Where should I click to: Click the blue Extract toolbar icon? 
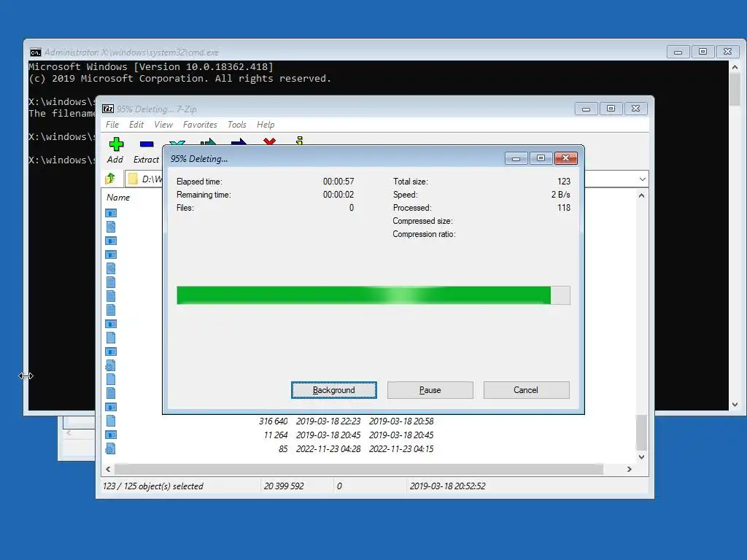click(147, 144)
